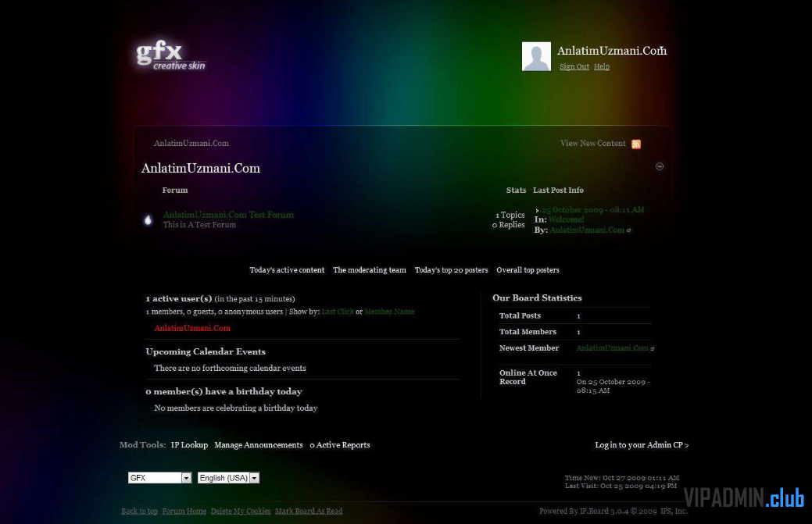812x524 pixels.
Task: Click the 'Upcoming Calendar Events' heading
Action: 206,351
